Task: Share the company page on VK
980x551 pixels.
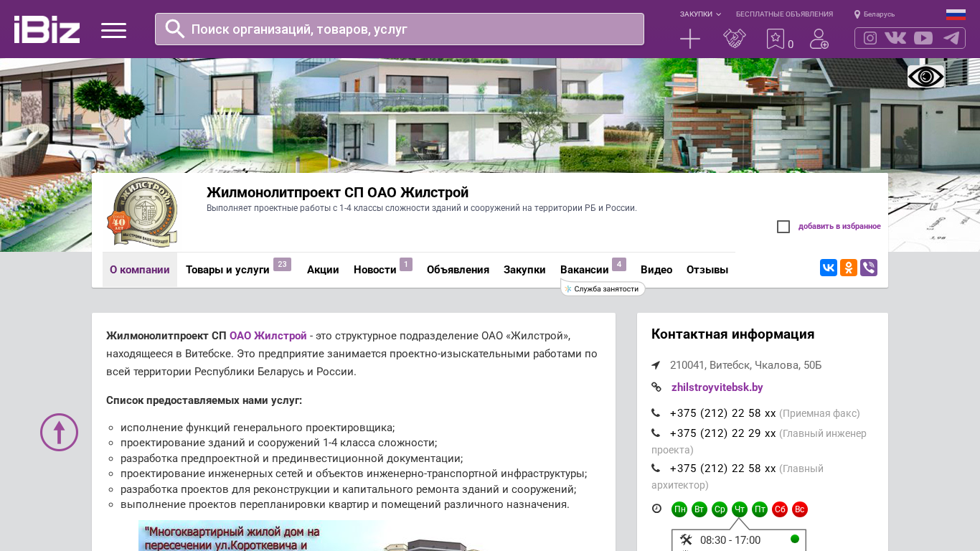Action: [829, 268]
